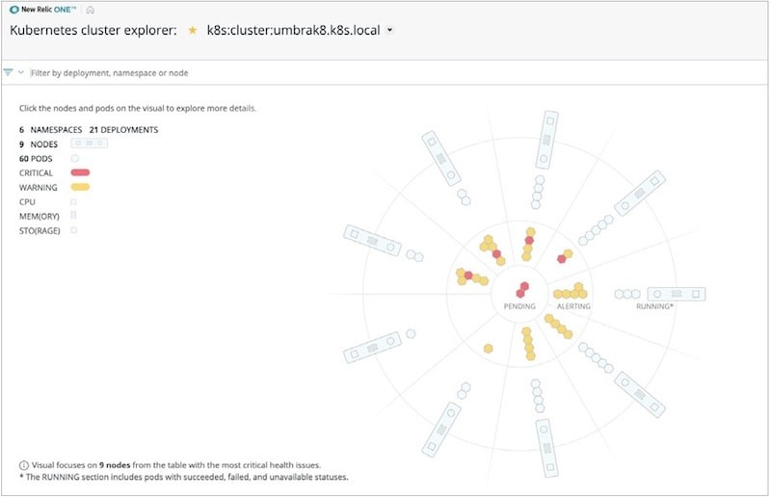Click the node bar at the top of the ring
Image resolution: width=770 pixels, height=497 pixels.
(547, 140)
